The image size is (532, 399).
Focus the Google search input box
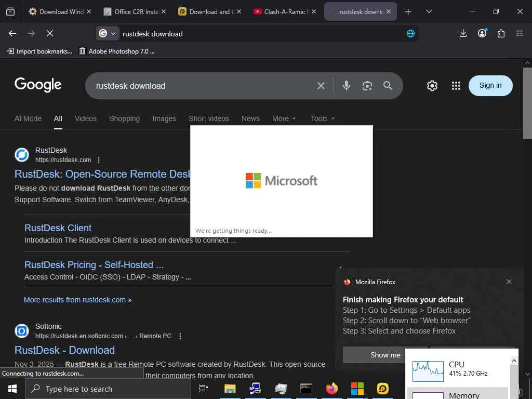(204, 86)
